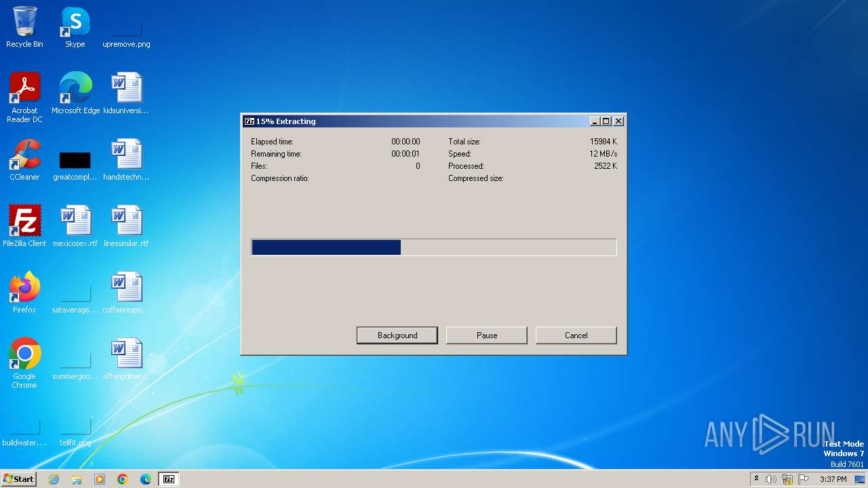Screen dimensions: 868x488
Task: Click the "15984 K" total size value
Action: [604, 142]
